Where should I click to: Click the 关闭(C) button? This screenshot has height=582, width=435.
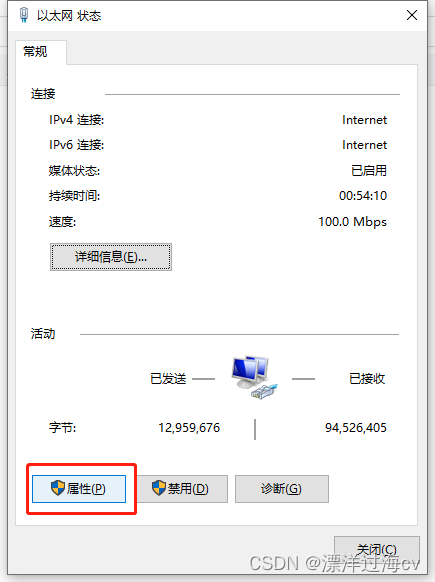click(x=377, y=550)
